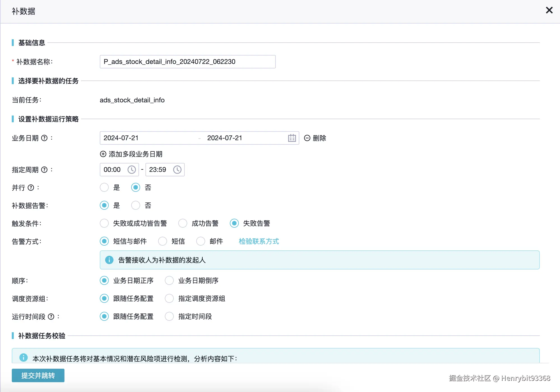Click the 补数据名称 input field
Screen dimensions: 560x392
point(188,62)
